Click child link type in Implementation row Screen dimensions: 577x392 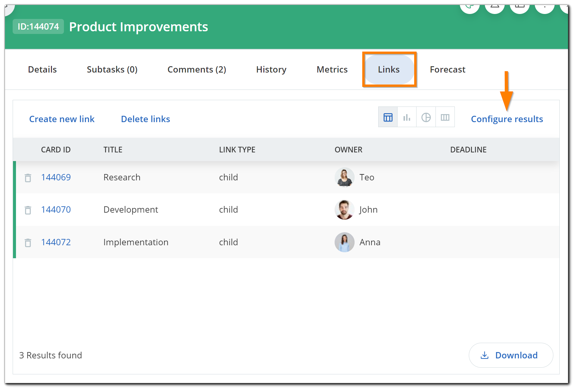point(228,242)
